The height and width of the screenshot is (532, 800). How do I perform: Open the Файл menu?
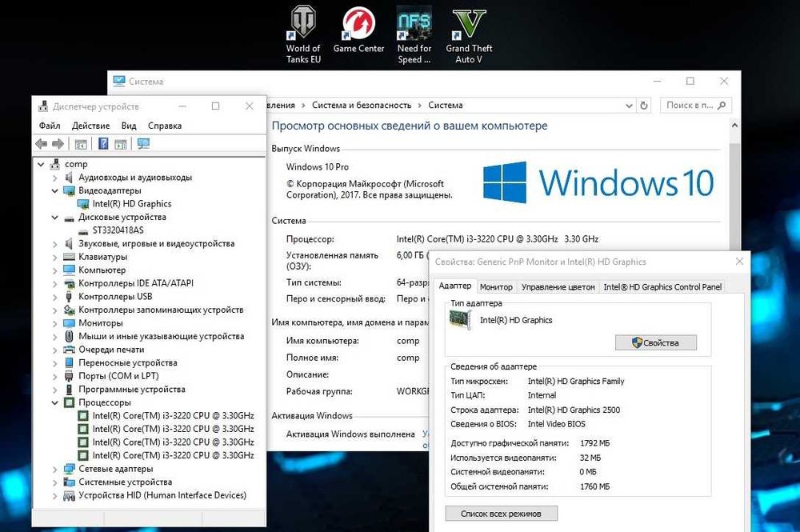click(50, 126)
